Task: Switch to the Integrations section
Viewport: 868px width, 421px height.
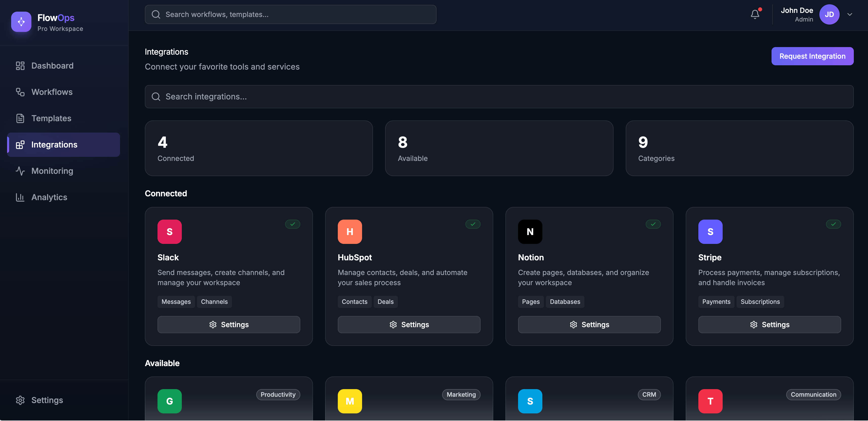Action: pyautogui.click(x=54, y=144)
